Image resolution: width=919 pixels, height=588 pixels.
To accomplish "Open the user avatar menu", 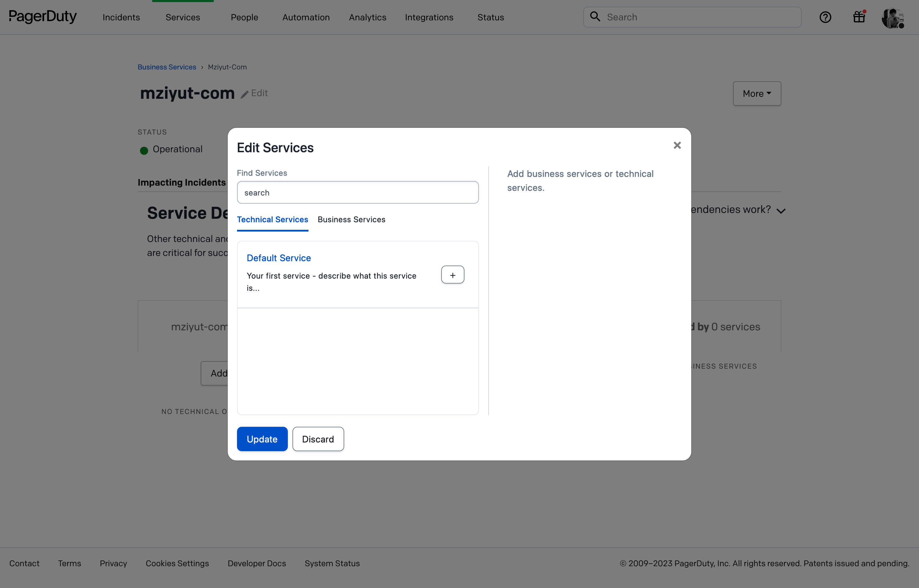I will point(893,18).
